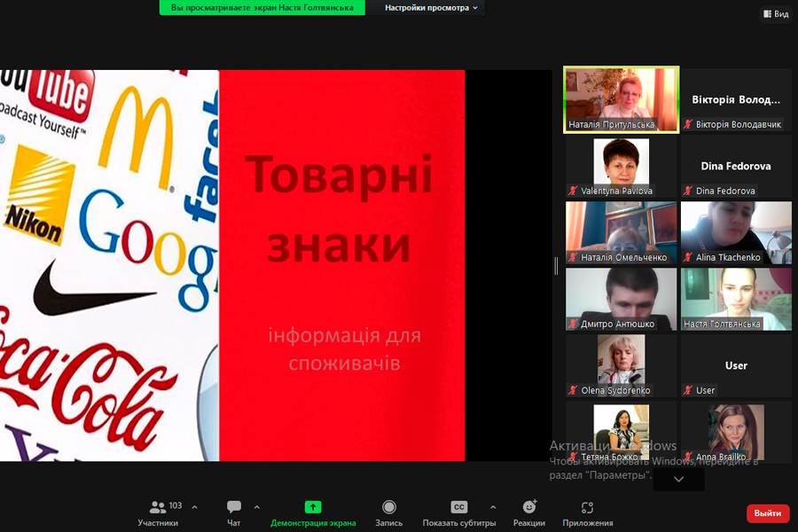This screenshot has height=532, width=798.
Task: Open the Apps (Приложения) icon
Action: pyautogui.click(x=587, y=507)
